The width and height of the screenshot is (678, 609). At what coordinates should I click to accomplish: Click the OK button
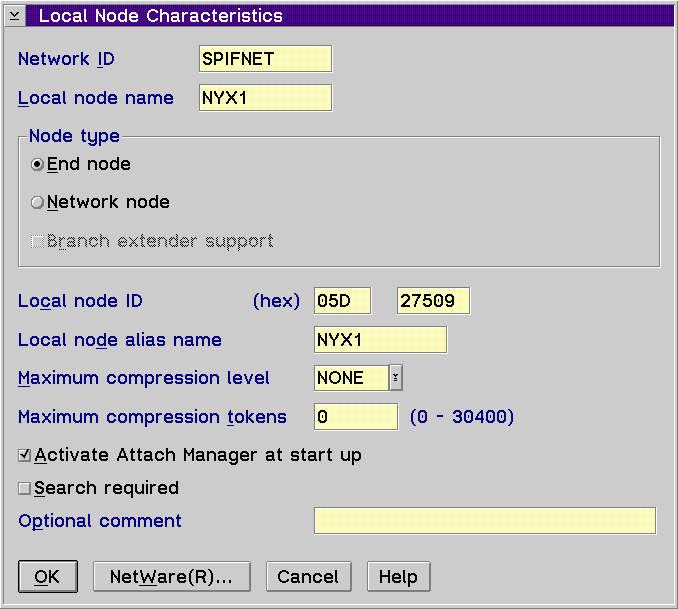coord(48,577)
